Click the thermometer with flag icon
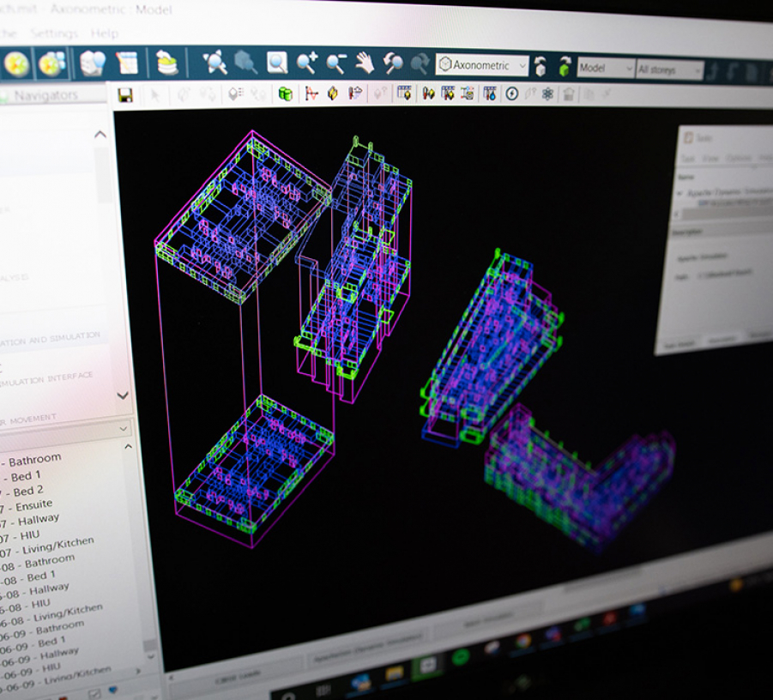773x700 pixels. [x=355, y=94]
